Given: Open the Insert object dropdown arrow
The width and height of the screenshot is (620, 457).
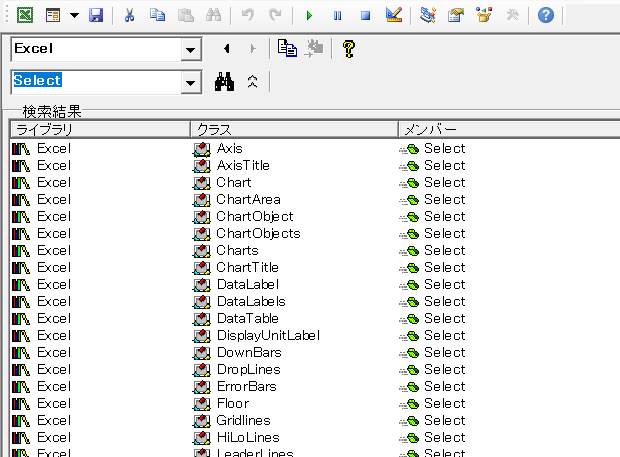Looking at the screenshot, I should point(74,15).
